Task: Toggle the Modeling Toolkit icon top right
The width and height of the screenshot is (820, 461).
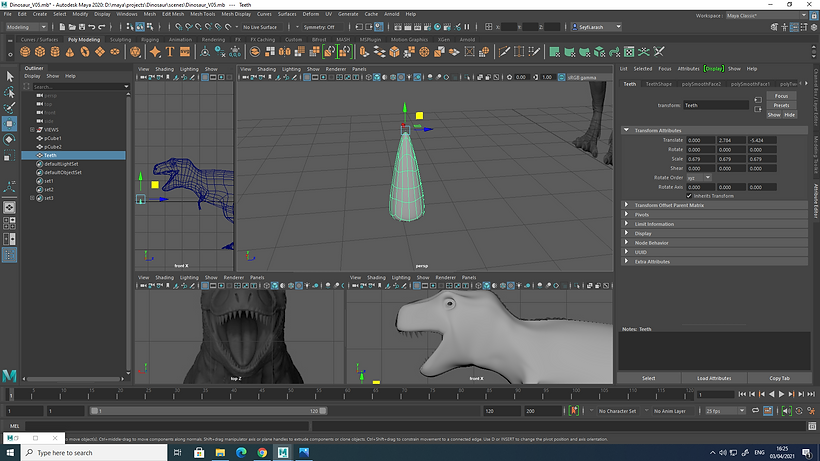Action: [x=775, y=27]
